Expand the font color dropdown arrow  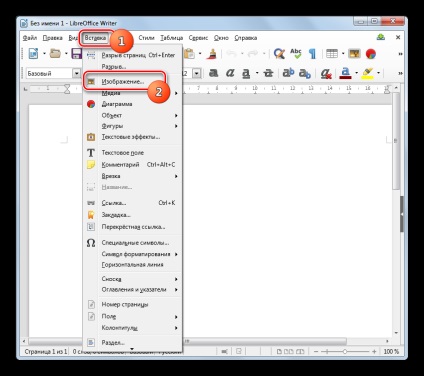click(356, 73)
